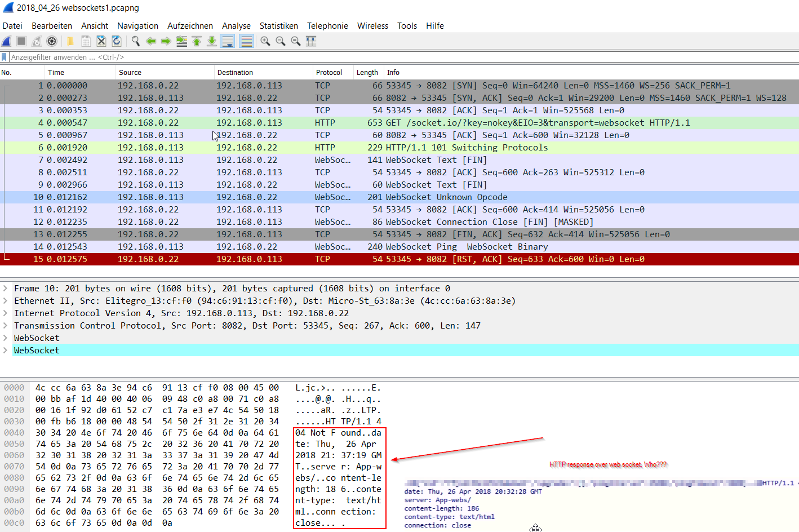Select packet 3 ACK Win=525568 row
Screen dimensions: 799x532
[399, 110]
